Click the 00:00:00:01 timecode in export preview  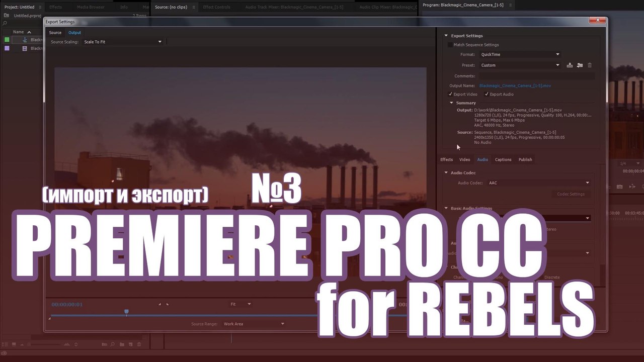coord(67,305)
